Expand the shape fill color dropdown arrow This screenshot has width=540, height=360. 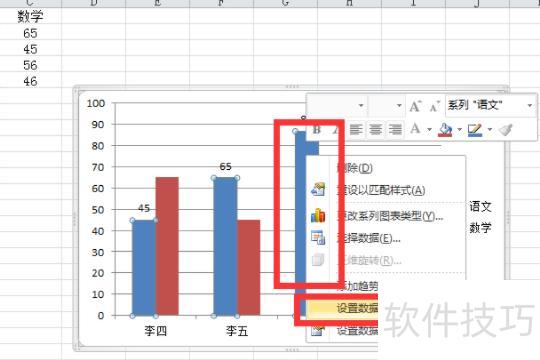459,130
